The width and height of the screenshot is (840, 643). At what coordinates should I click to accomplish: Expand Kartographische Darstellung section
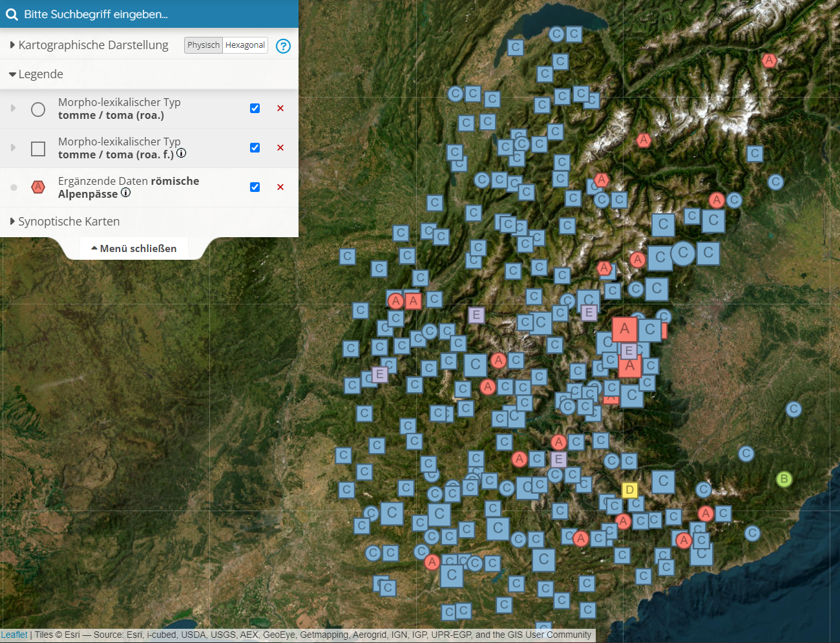[x=93, y=45]
